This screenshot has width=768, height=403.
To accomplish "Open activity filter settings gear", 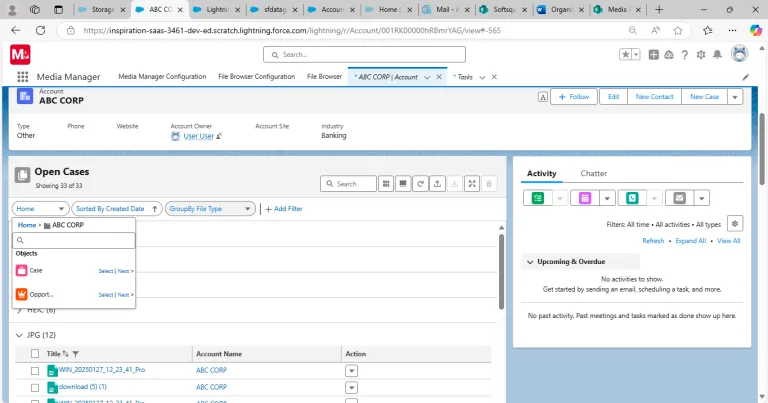I will tap(735, 223).
